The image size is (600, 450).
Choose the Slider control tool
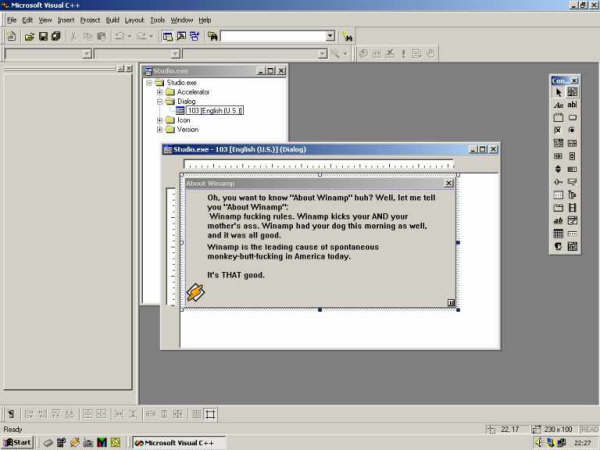coord(558,182)
